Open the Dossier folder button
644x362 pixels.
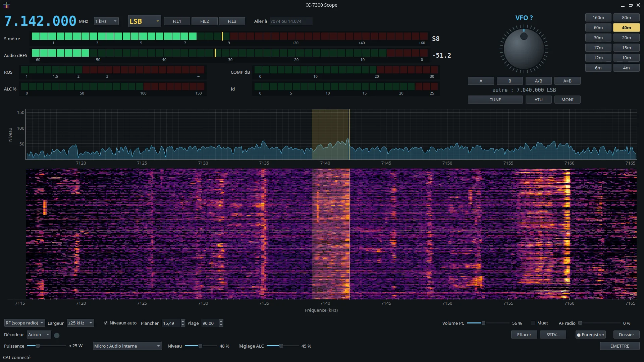point(626,335)
